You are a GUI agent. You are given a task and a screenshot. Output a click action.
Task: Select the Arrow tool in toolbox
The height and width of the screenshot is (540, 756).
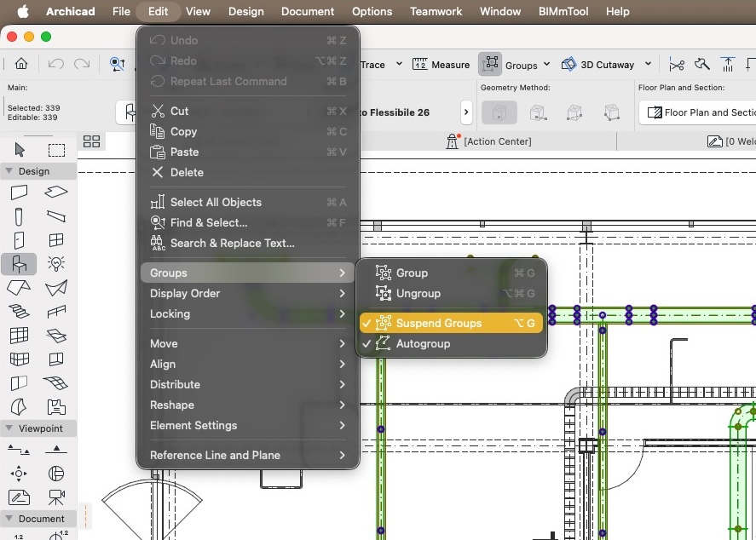click(x=20, y=150)
